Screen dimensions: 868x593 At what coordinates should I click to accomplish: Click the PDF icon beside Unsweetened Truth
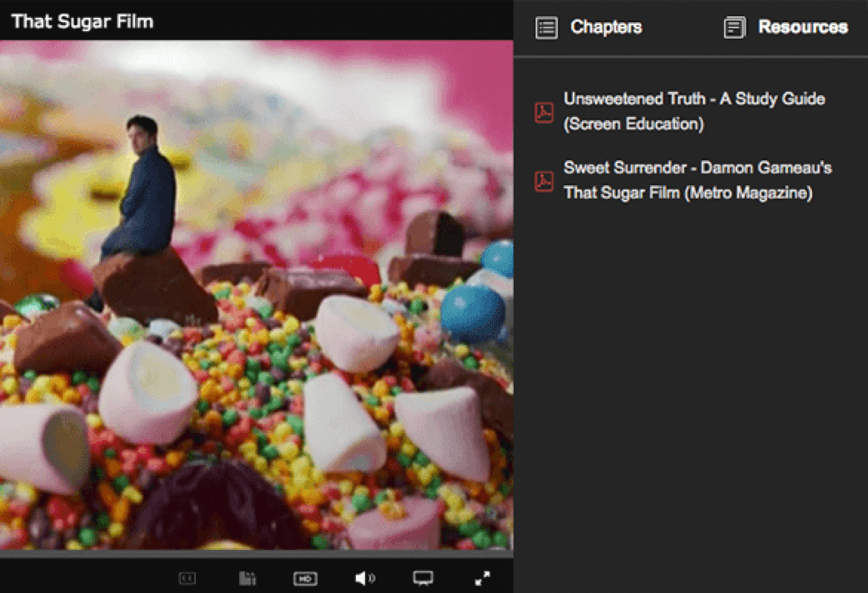[x=544, y=112]
